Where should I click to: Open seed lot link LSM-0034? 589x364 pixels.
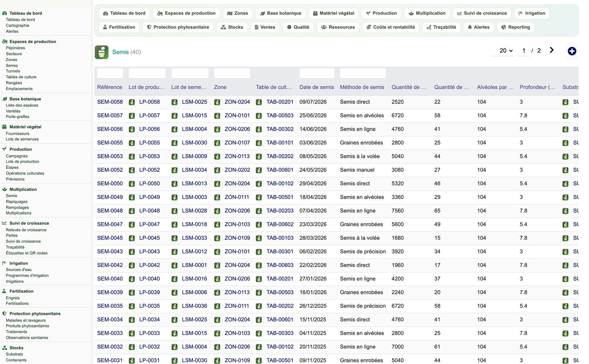[x=194, y=170]
